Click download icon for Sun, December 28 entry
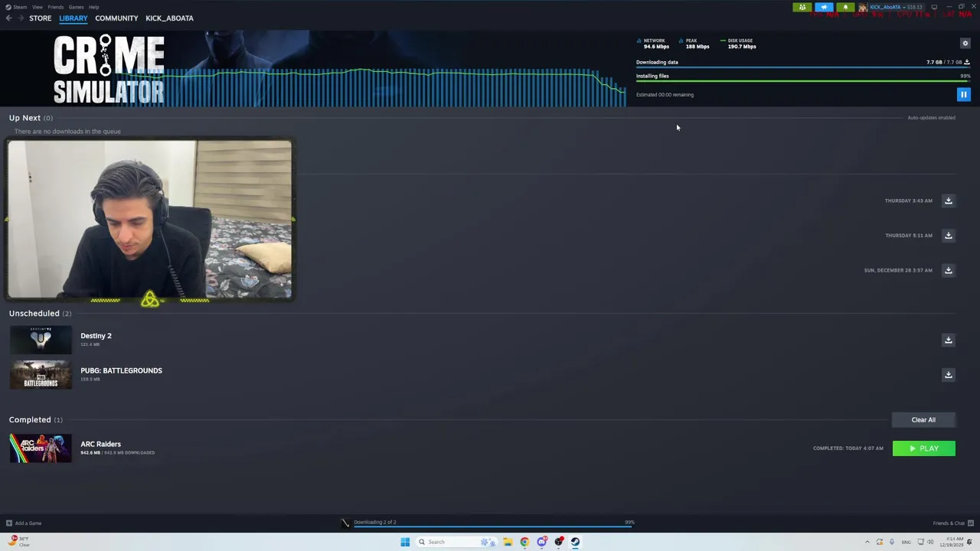 pyautogui.click(x=948, y=270)
